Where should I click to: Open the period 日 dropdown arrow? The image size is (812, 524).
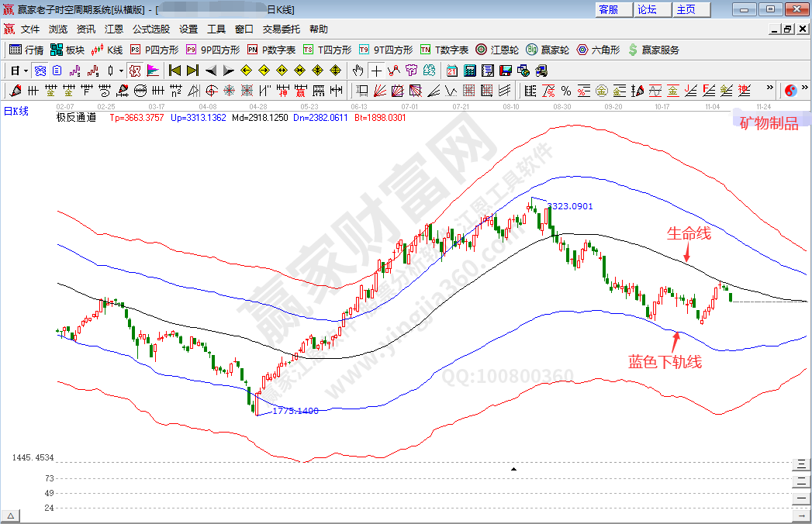tap(26, 71)
